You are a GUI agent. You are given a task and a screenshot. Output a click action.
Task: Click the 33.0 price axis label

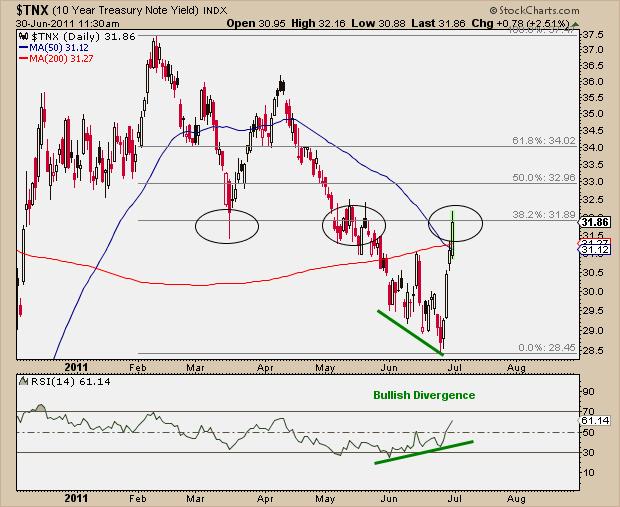593,182
